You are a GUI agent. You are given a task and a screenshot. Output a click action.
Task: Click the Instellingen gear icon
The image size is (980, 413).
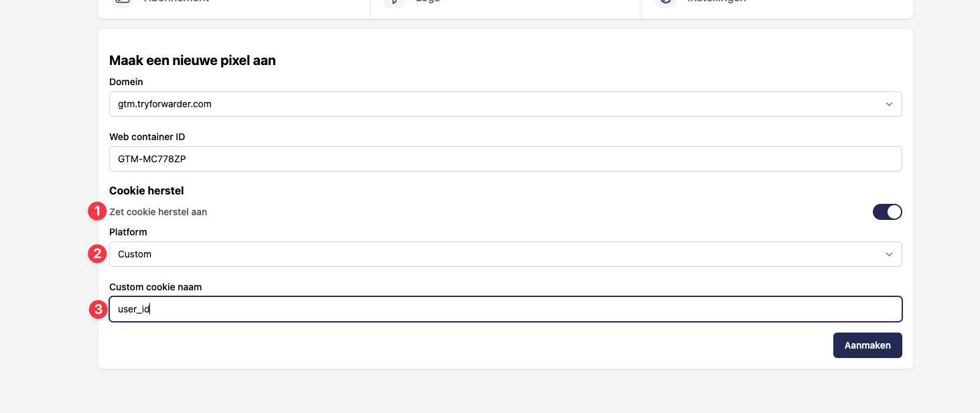click(x=665, y=2)
